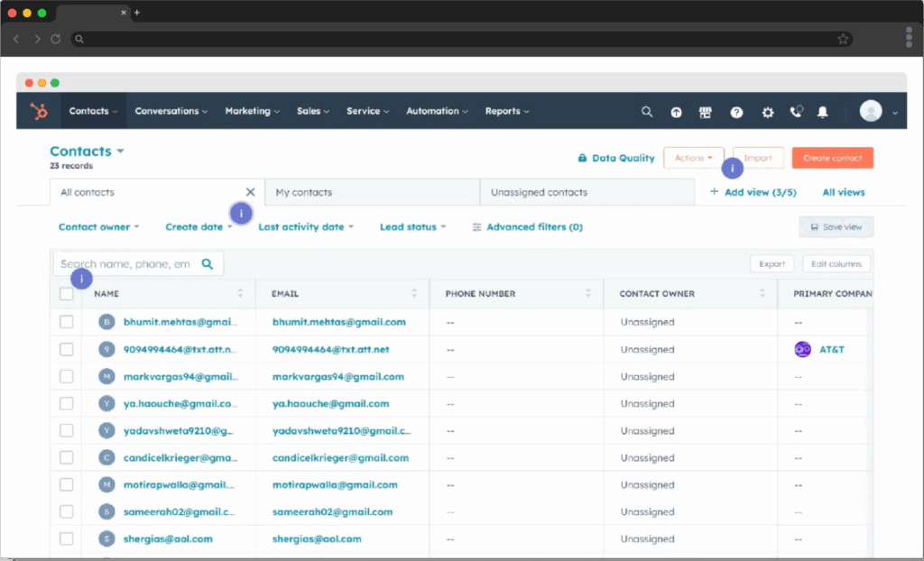Check the box for yadavshweta9210 row

(x=67, y=430)
